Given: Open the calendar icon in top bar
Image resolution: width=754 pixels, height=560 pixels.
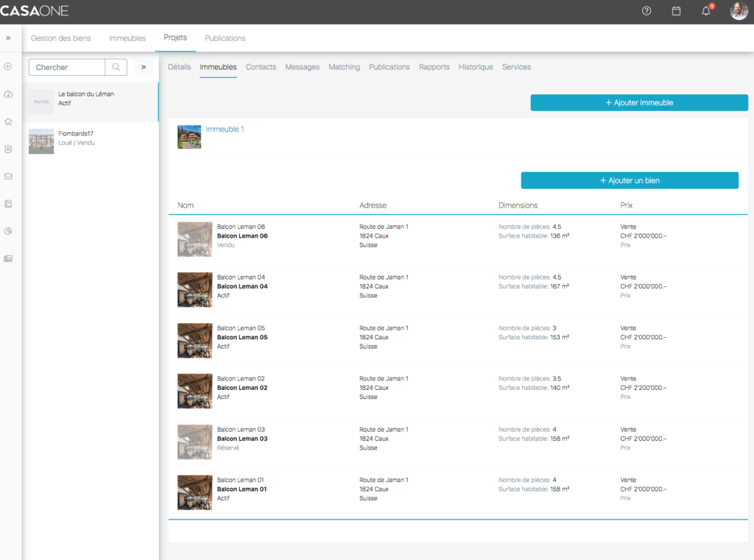Looking at the screenshot, I should (x=676, y=11).
